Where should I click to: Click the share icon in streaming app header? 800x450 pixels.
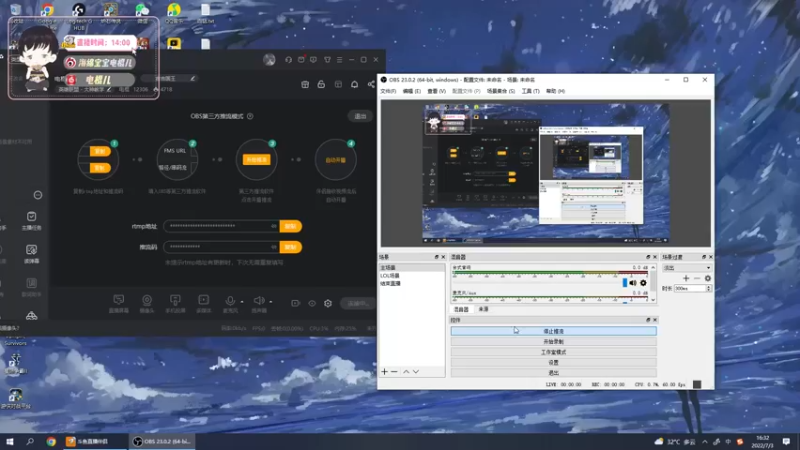click(x=371, y=84)
